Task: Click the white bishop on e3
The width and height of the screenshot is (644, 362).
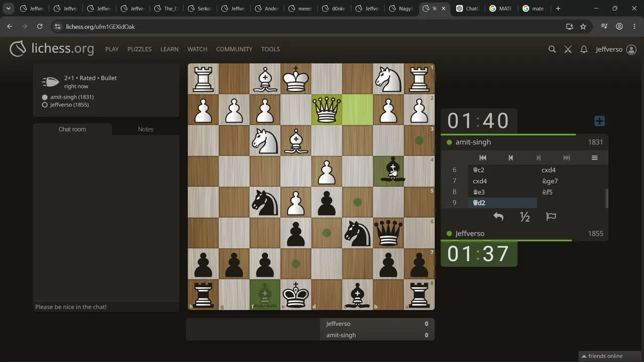Action: [x=296, y=141]
